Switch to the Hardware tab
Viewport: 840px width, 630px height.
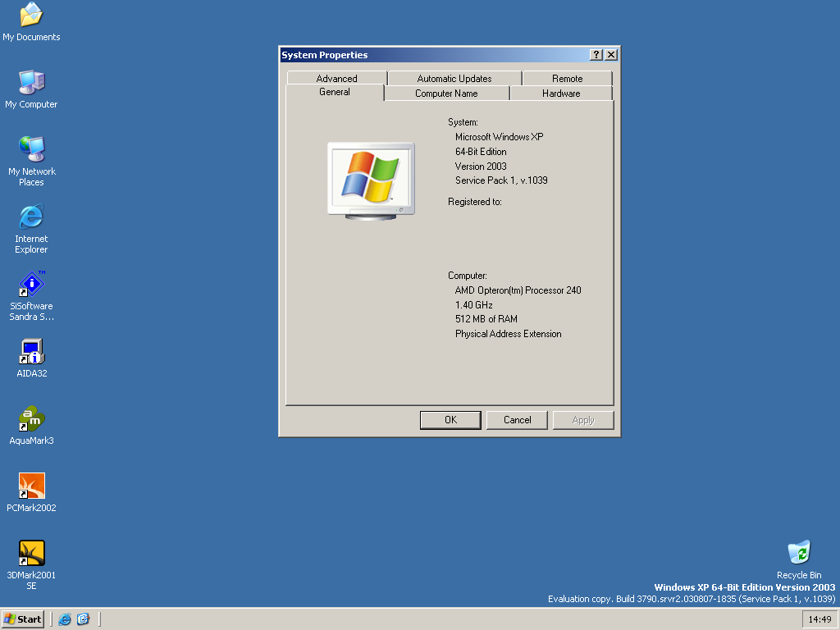coord(561,94)
